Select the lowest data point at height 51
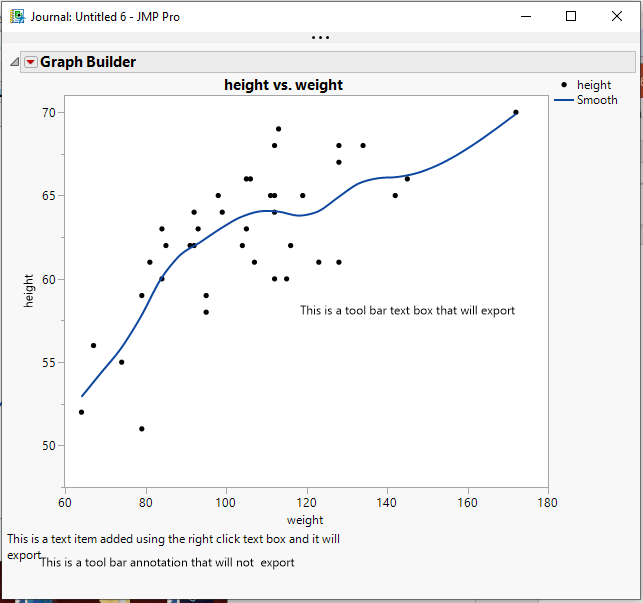The height and width of the screenshot is (603, 643). [142, 429]
